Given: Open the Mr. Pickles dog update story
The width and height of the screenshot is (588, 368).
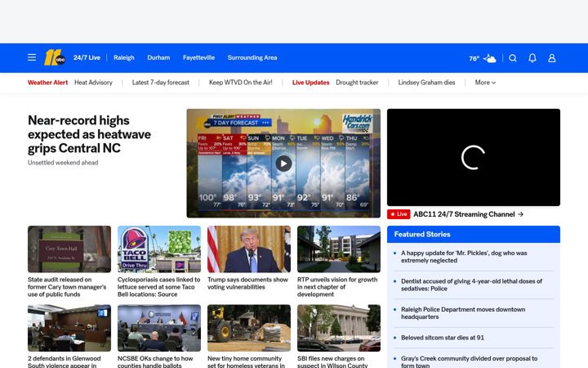Looking at the screenshot, I should coord(464,257).
